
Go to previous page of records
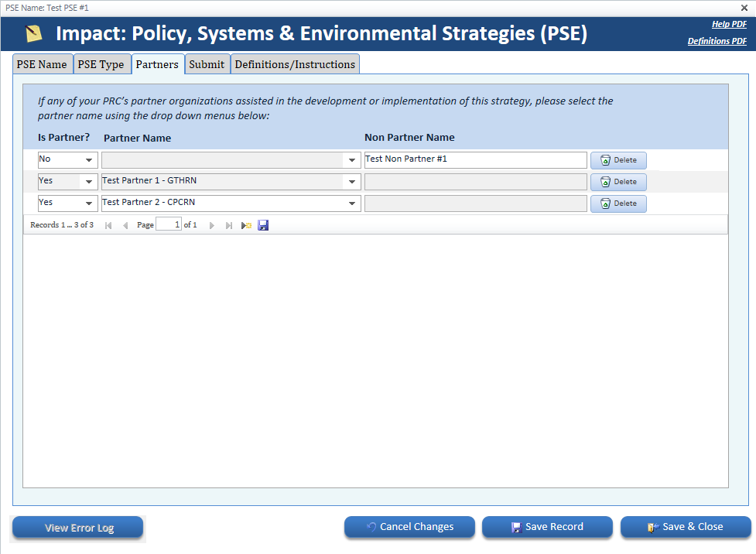(x=125, y=225)
